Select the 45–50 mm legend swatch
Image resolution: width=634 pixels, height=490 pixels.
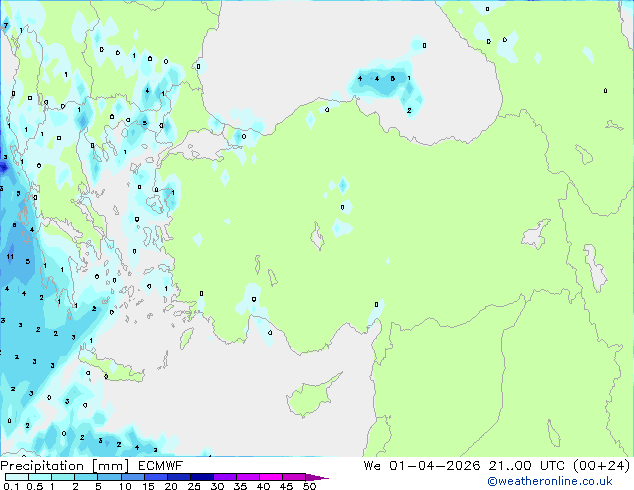[294, 477]
